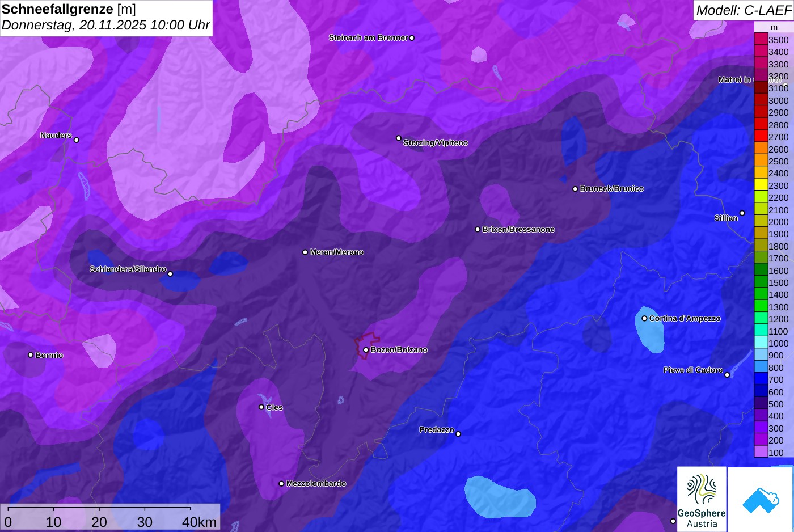Click the Meran/Merano city marker dot
The height and width of the screenshot is (532, 794).
point(305,252)
